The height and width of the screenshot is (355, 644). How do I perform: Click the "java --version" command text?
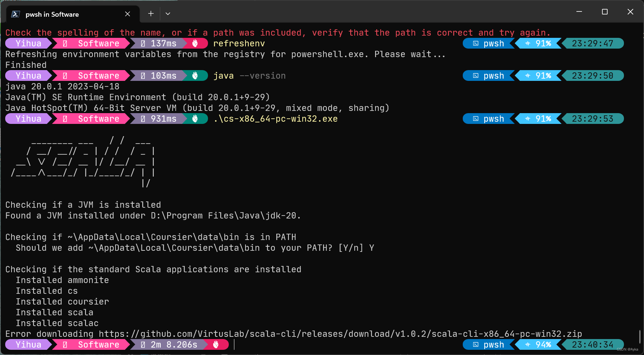249,76
